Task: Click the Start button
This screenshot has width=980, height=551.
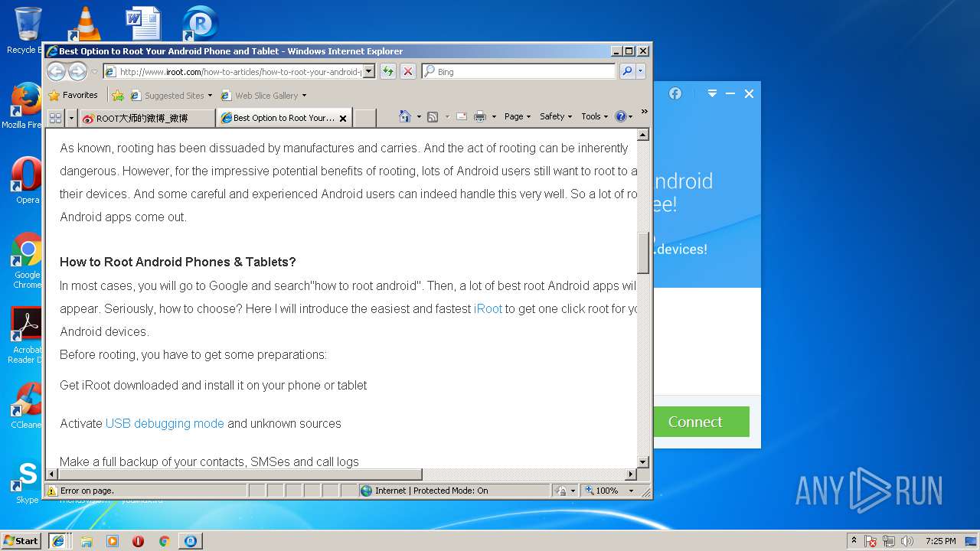Action: 21,540
